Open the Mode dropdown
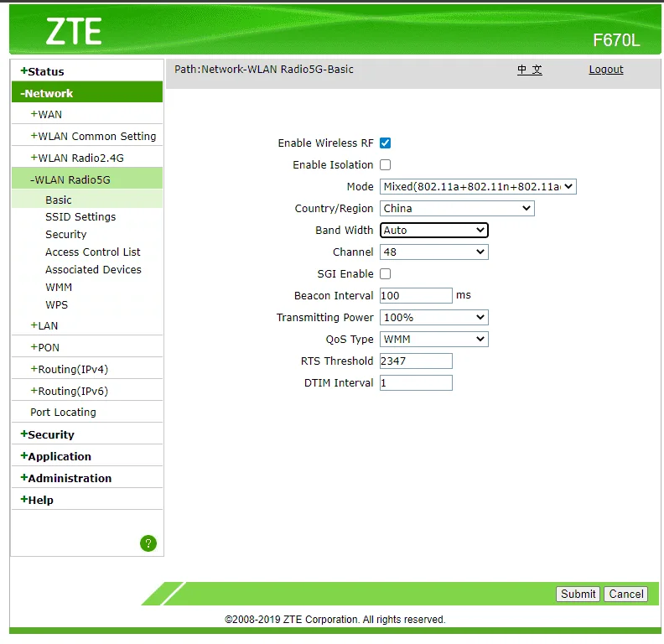664x644 pixels. coord(478,186)
